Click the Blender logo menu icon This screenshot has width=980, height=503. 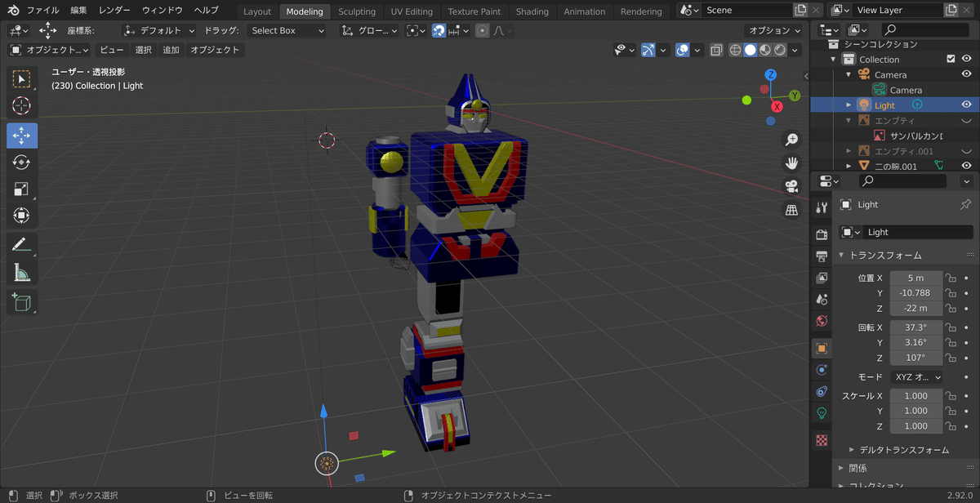(12, 11)
